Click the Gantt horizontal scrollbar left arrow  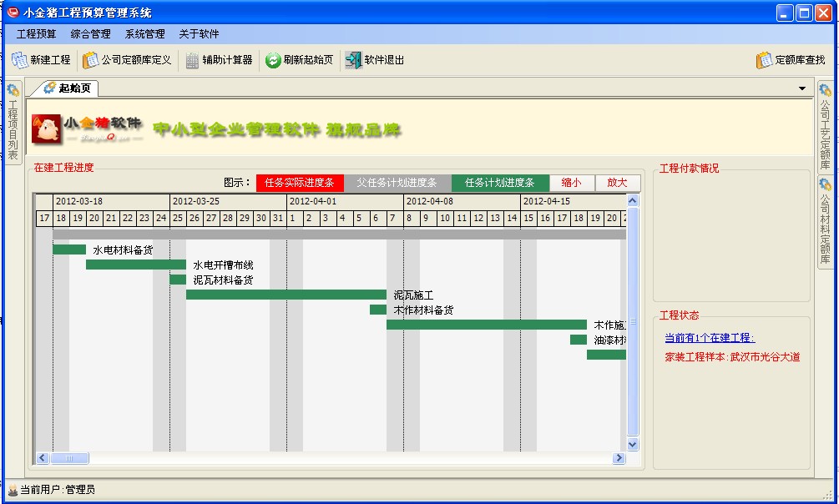pos(43,458)
